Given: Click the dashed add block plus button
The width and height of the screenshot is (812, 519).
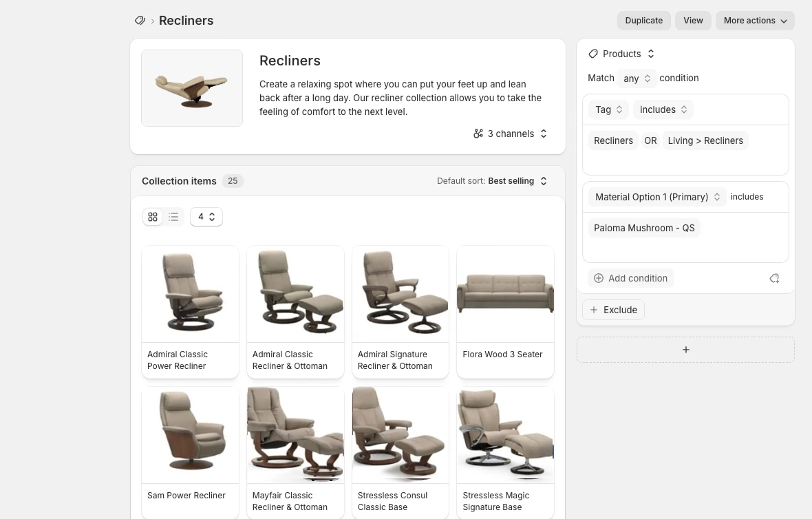Looking at the screenshot, I should coord(685,350).
